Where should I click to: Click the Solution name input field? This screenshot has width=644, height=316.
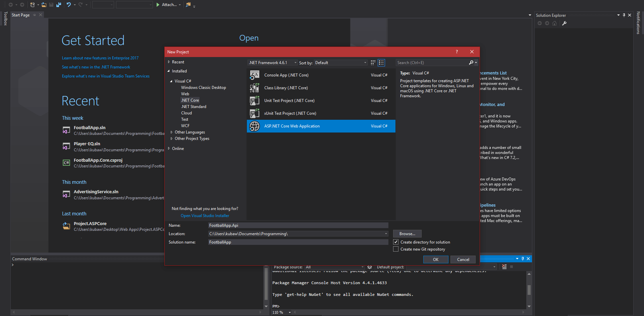pos(298,242)
